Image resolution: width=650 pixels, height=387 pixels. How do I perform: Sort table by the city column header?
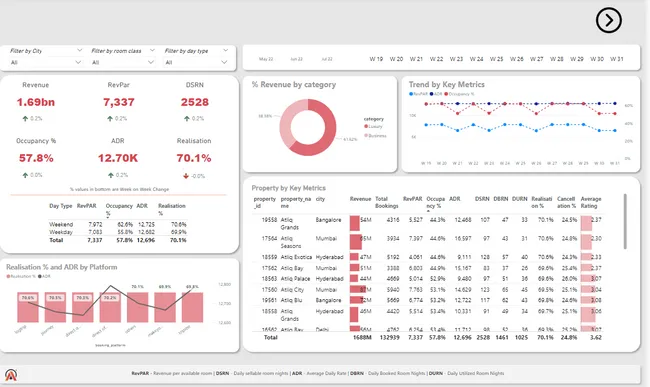tap(320, 199)
